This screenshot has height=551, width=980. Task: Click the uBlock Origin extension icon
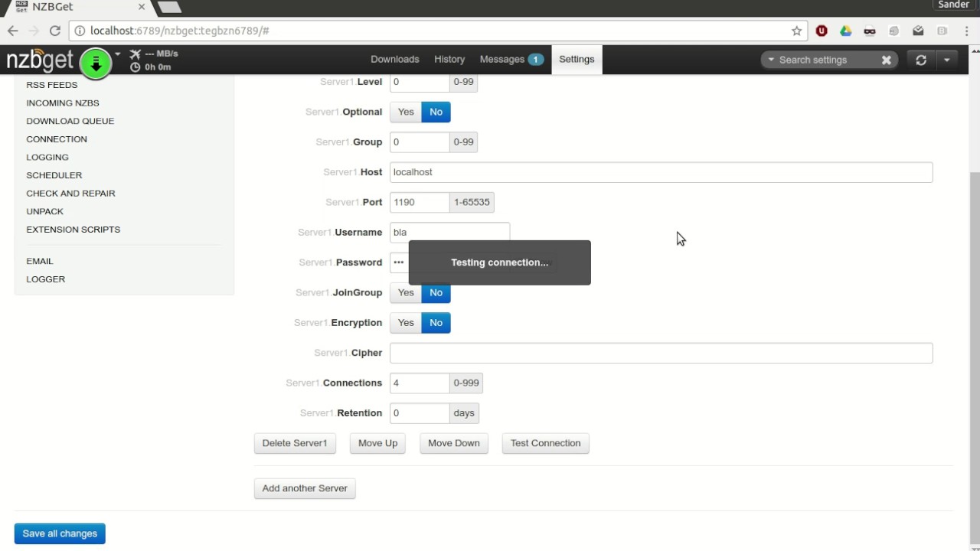[x=822, y=31]
